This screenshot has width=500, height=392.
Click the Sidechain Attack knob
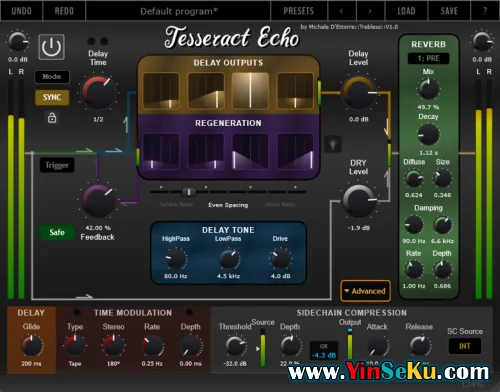pyautogui.click(x=377, y=346)
